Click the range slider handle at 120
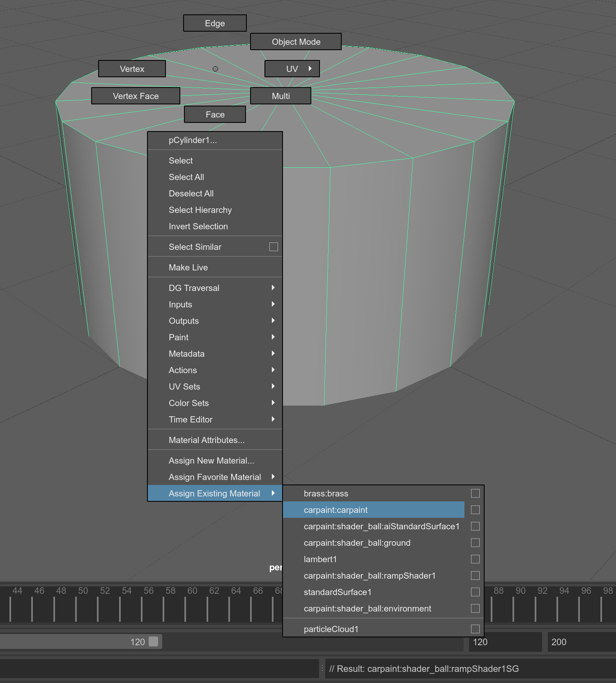Image resolution: width=616 pixels, height=683 pixels. coord(153,641)
